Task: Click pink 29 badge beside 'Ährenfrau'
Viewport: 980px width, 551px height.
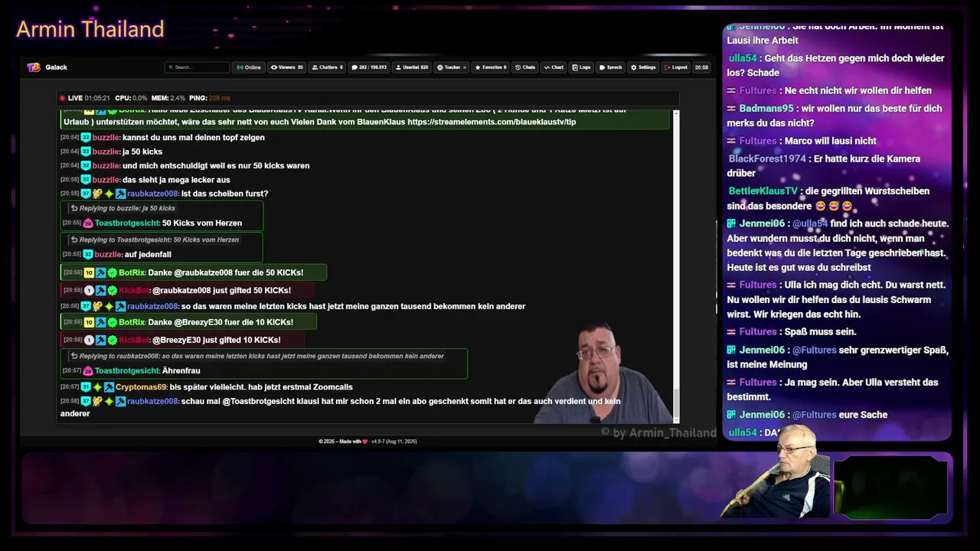Action: (x=88, y=371)
